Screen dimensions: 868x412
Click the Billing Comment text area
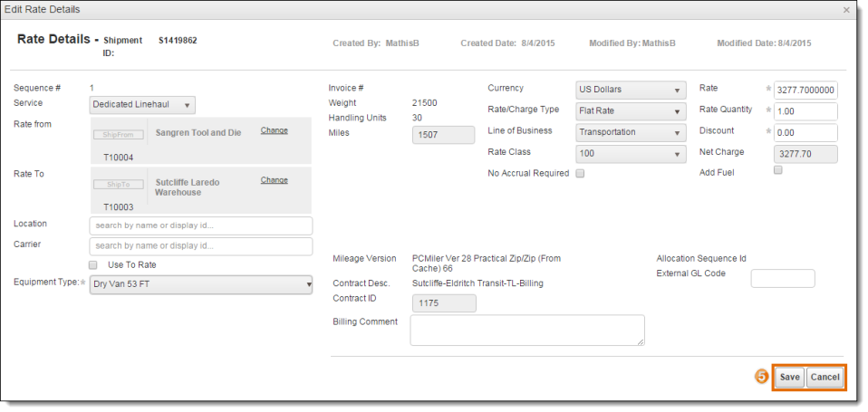[527, 331]
